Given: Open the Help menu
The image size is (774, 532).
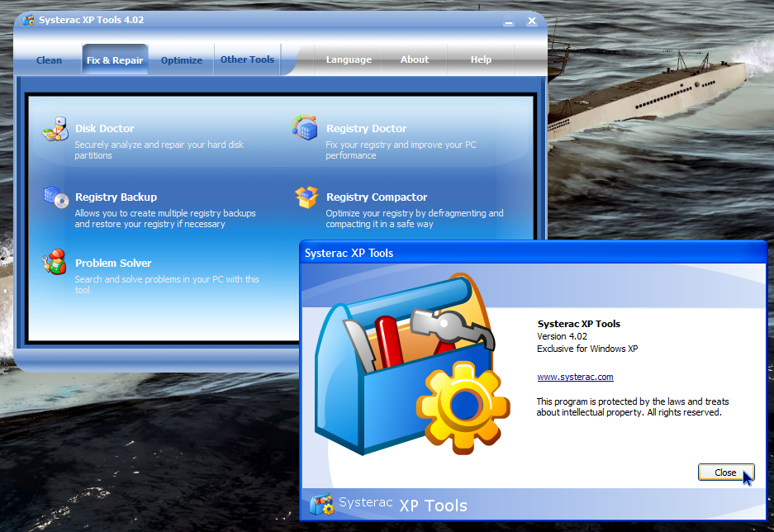Looking at the screenshot, I should pyautogui.click(x=481, y=59).
